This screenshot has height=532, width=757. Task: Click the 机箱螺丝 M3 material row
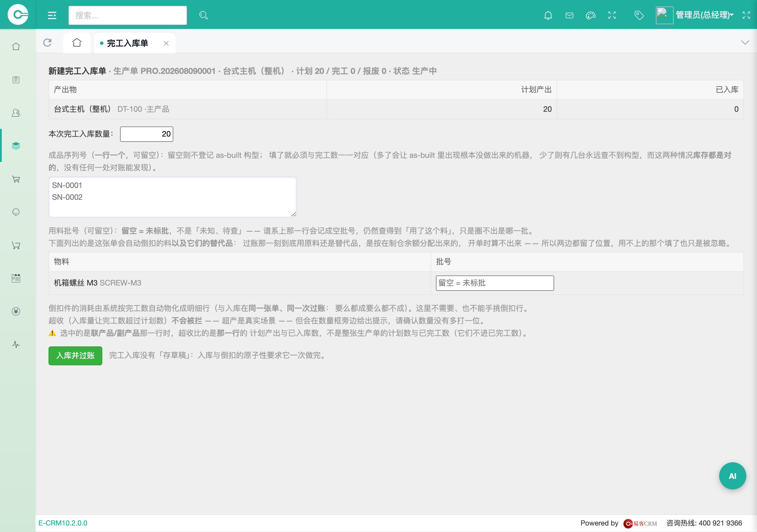396,283
